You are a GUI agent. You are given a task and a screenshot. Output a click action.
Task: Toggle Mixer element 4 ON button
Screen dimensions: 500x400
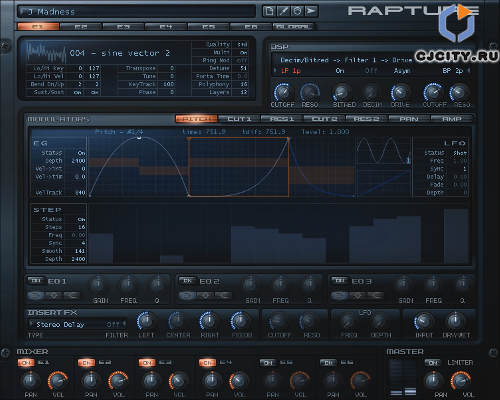pos(207,363)
